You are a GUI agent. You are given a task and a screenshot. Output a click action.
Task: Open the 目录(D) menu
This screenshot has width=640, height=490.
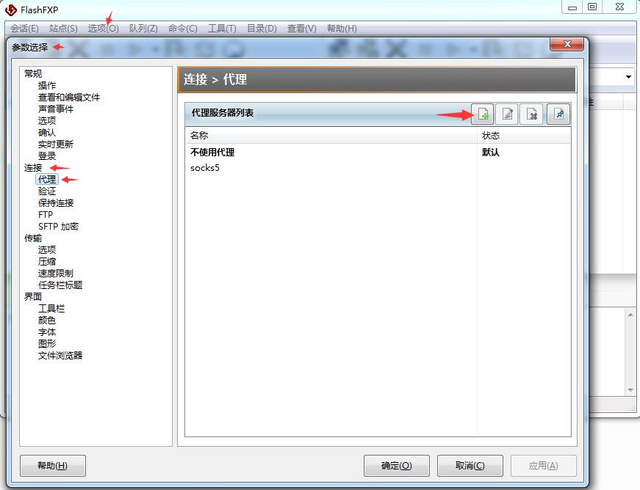[x=262, y=29]
